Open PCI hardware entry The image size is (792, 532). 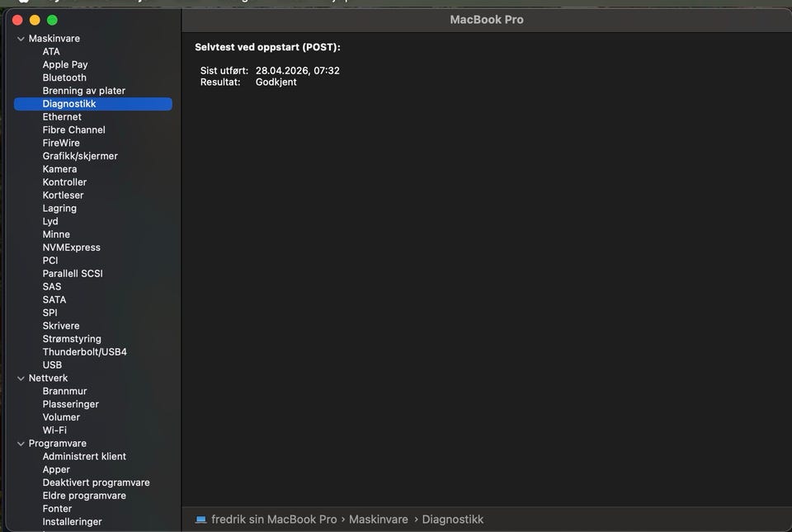pos(50,261)
